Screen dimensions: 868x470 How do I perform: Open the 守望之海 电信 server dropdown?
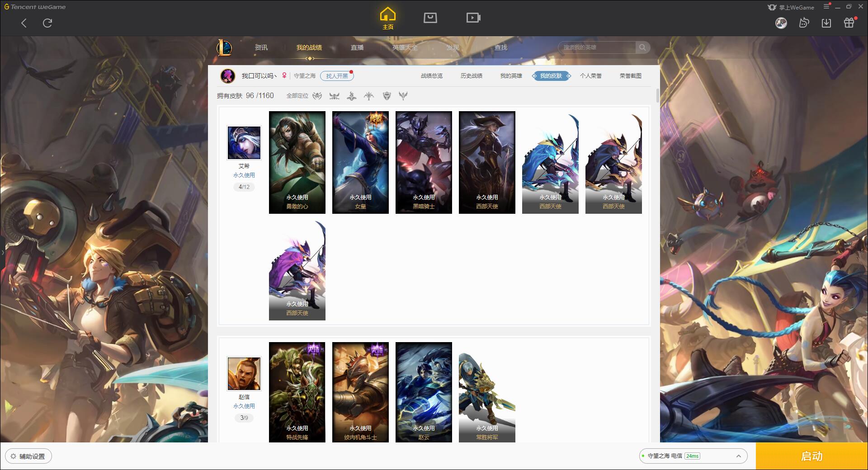(x=693, y=456)
